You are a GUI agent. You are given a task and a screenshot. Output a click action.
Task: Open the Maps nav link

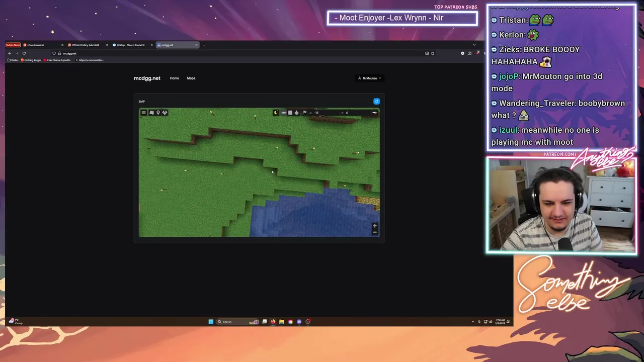click(191, 78)
